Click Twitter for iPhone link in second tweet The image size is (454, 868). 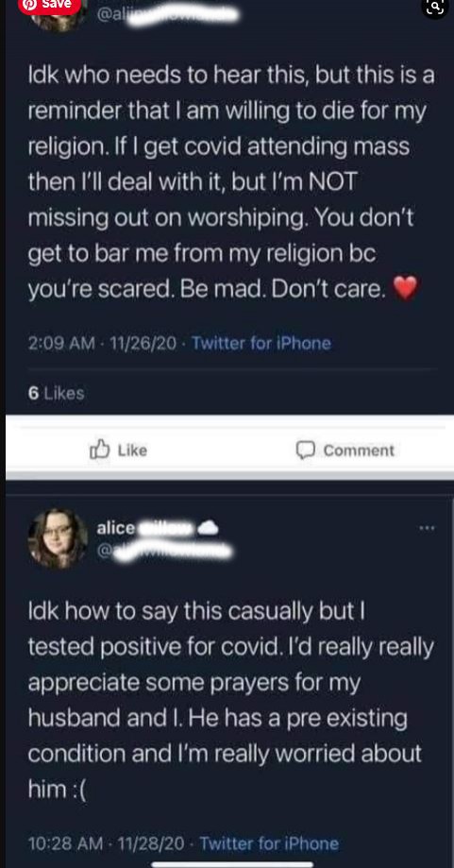pos(269,843)
